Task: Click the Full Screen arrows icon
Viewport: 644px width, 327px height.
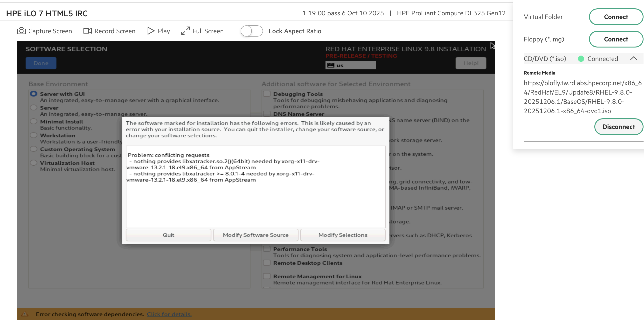Action: (185, 31)
